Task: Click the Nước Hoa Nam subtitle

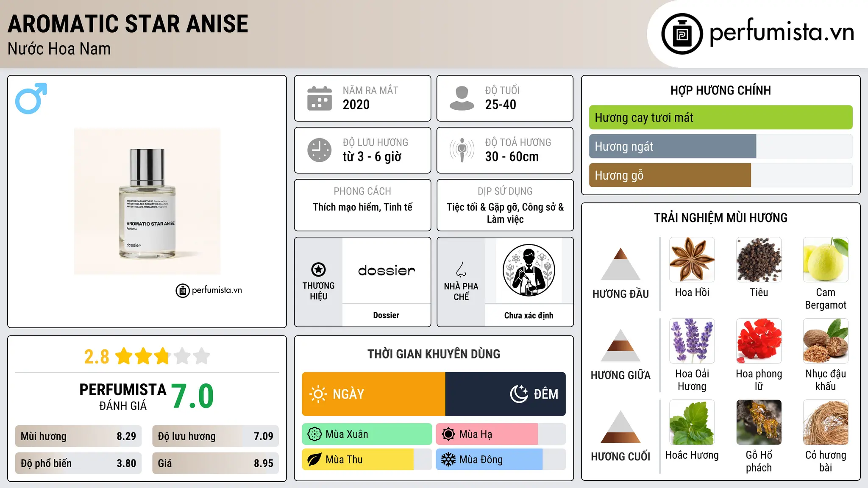Action: 59,49
